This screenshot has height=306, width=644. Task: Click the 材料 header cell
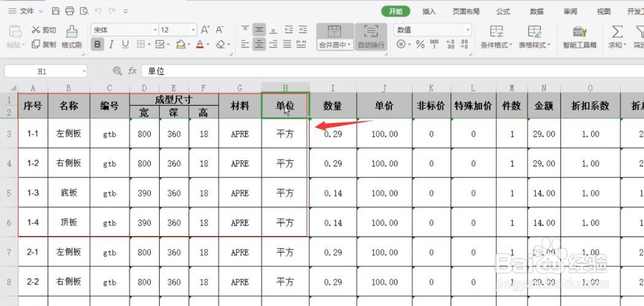tap(240, 106)
